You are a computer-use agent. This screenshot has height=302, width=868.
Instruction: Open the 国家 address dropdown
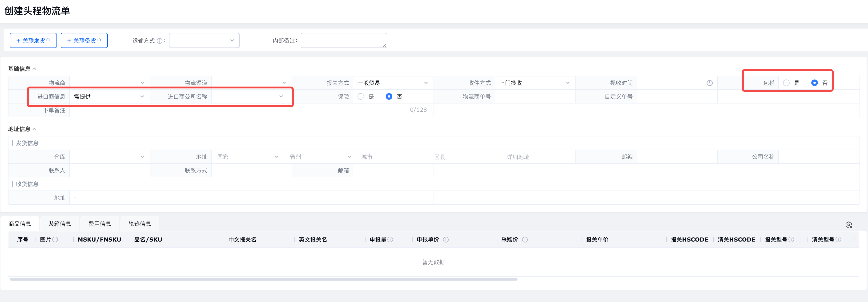(x=248, y=157)
